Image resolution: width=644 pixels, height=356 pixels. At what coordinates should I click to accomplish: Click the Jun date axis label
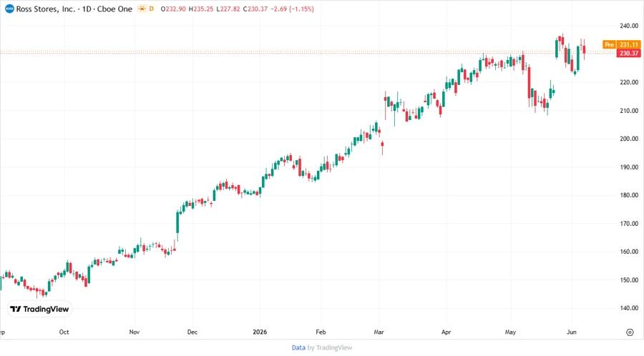(x=571, y=332)
